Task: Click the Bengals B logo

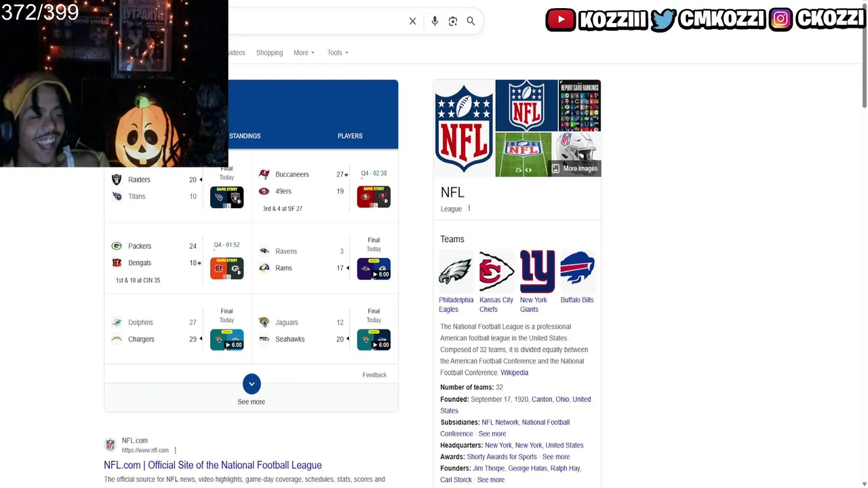Action: tap(117, 263)
